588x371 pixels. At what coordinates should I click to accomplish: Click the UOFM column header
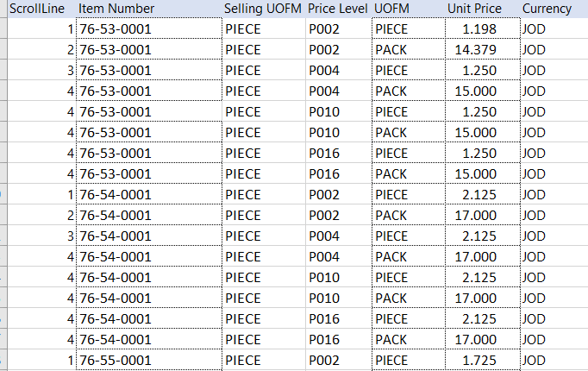(x=391, y=9)
